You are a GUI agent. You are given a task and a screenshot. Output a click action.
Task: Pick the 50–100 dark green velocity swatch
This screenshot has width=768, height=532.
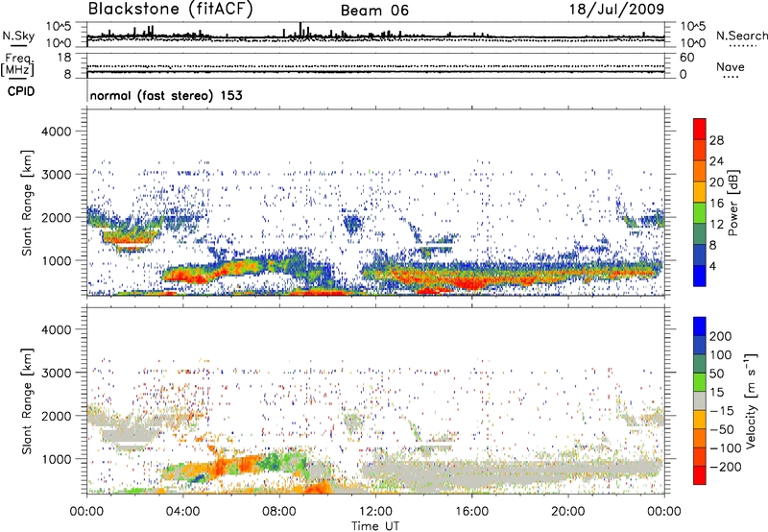click(x=700, y=364)
